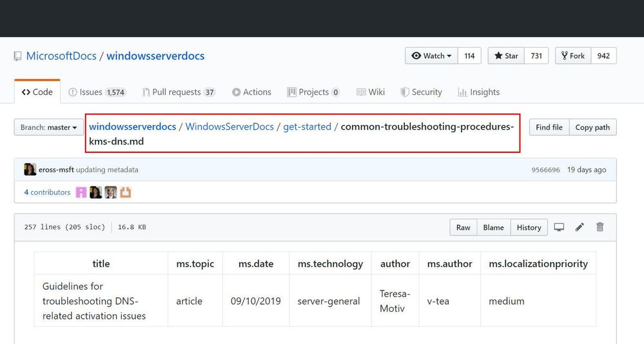Screen dimensions: 644x344
Task: Open the eross-msft author link
Action: tap(56, 170)
